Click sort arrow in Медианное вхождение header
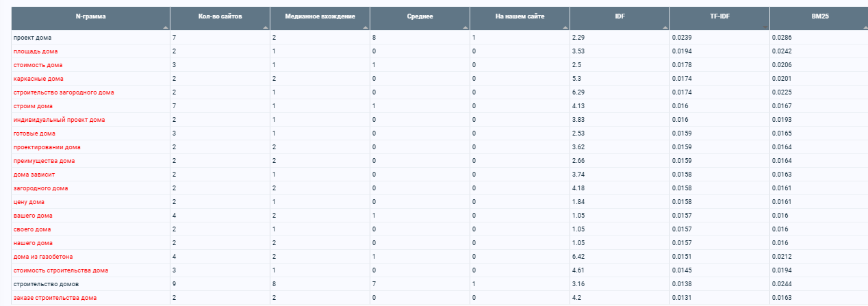This screenshot has width=868, height=306. [366, 27]
